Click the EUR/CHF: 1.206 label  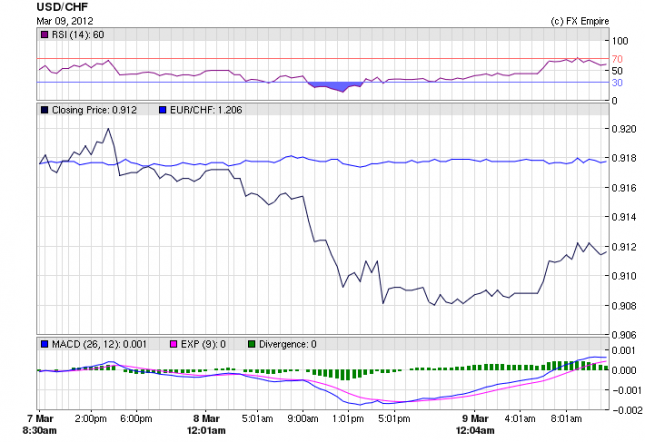[x=206, y=110]
